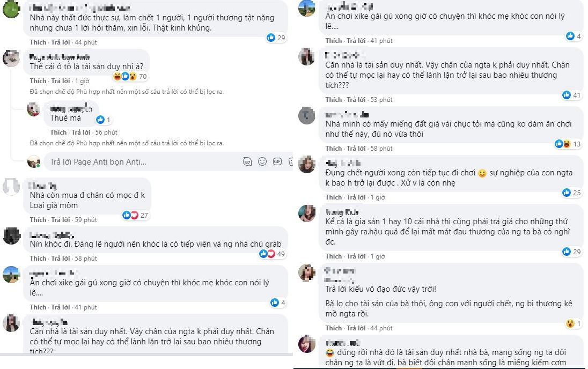Image resolution: width=588 pixels, height=369 pixels.
Task: Open avatar sticker picker in reply box
Action: tap(247, 161)
